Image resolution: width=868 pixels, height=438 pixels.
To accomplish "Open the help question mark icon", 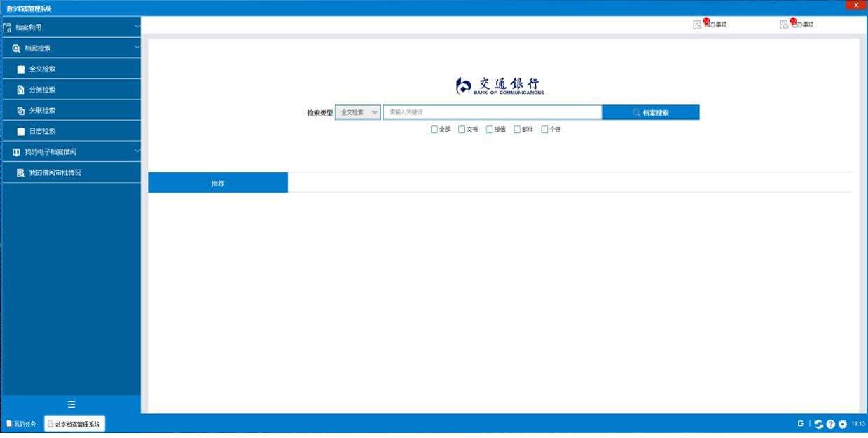I will pyautogui.click(x=830, y=424).
